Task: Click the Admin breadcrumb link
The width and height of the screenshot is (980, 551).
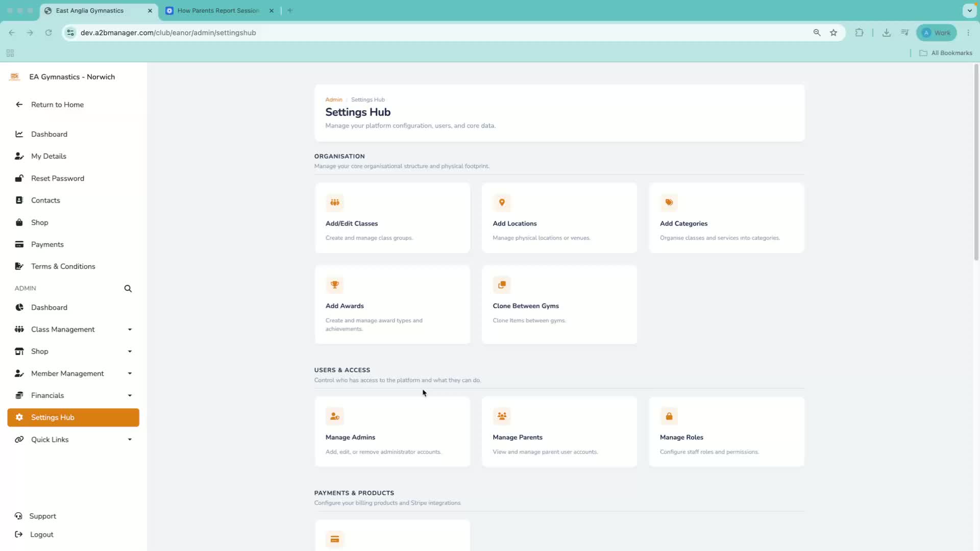Action: 334,99
